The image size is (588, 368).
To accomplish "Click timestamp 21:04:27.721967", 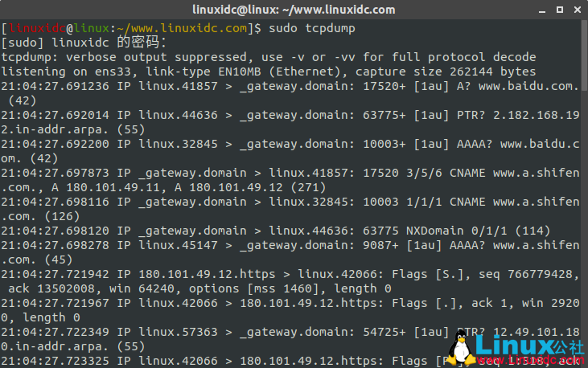I will point(56,303).
